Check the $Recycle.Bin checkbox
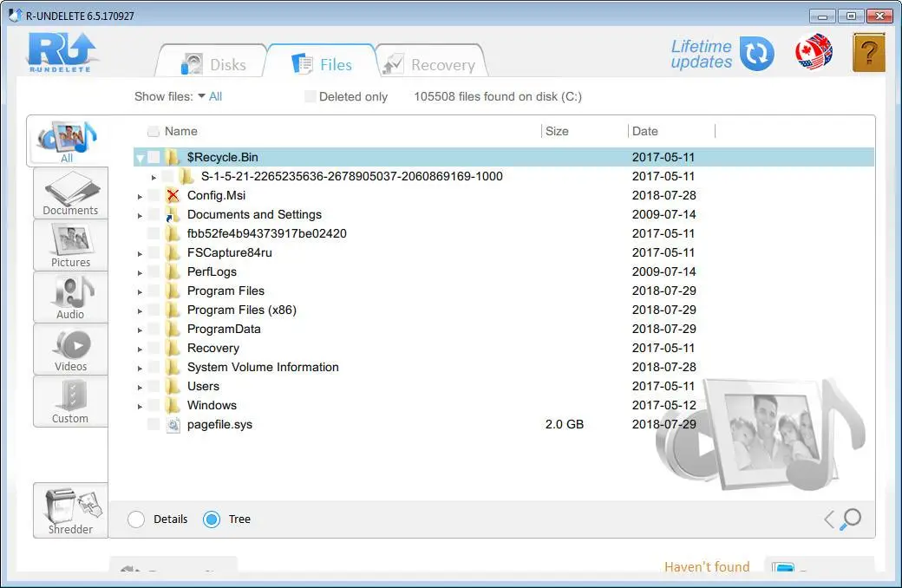 (153, 157)
